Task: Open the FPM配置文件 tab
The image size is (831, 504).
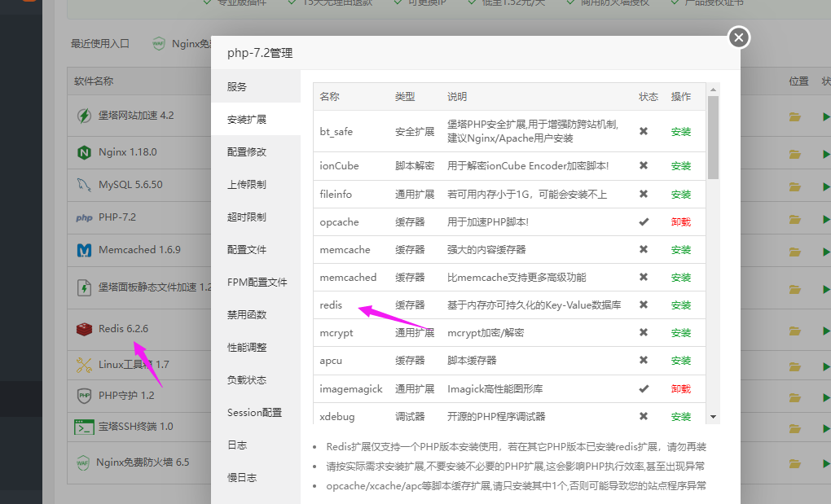Action: pos(256,283)
